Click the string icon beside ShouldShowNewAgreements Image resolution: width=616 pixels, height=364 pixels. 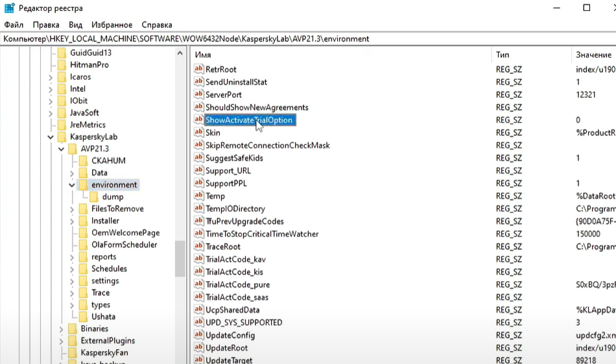199,107
